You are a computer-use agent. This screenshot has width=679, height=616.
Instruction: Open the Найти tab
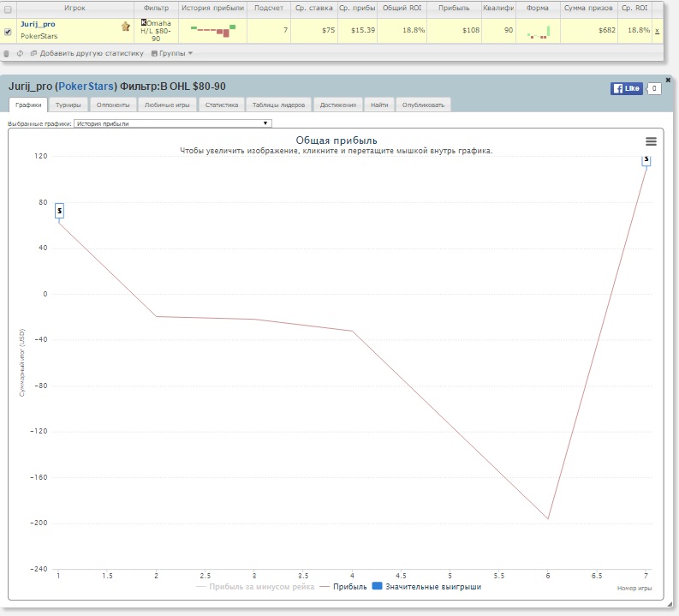[379, 105]
